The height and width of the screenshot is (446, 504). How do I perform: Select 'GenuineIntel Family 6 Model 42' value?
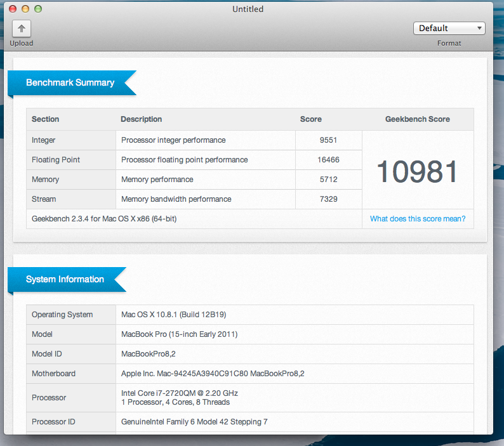(x=194, y=422)
